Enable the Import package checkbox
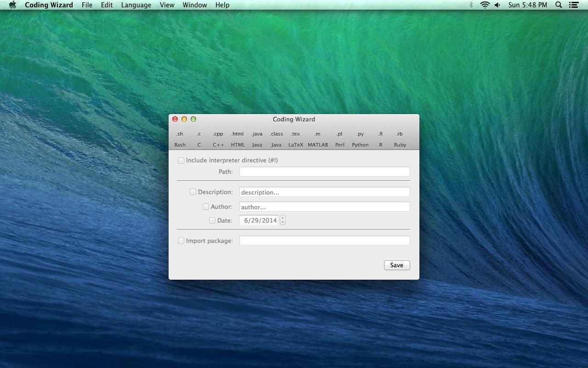The height and width of the screenshot is (368, 588). [x=181, y=241]
